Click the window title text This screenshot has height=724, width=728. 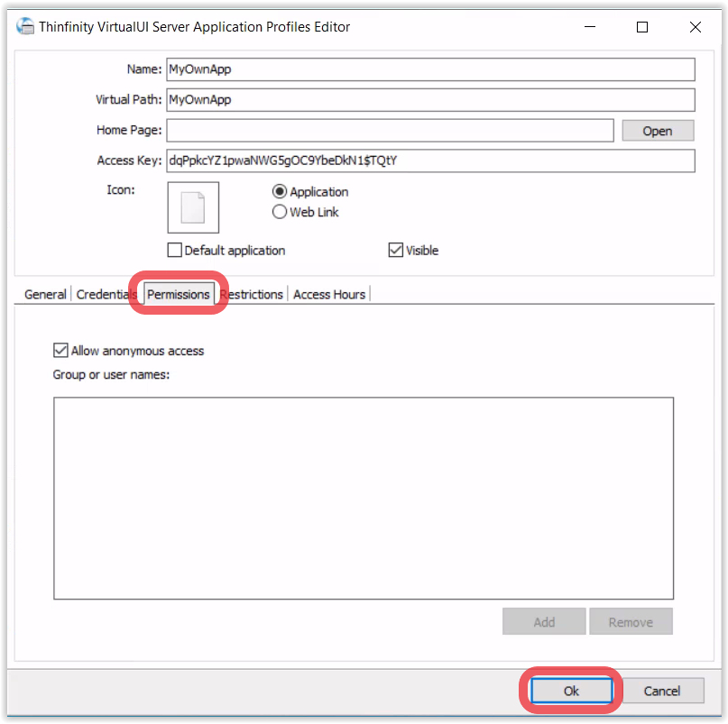tap(194, 27)
